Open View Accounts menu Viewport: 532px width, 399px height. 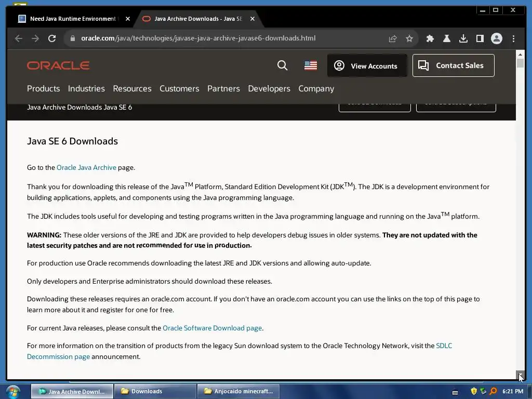[x=367, y=65]
